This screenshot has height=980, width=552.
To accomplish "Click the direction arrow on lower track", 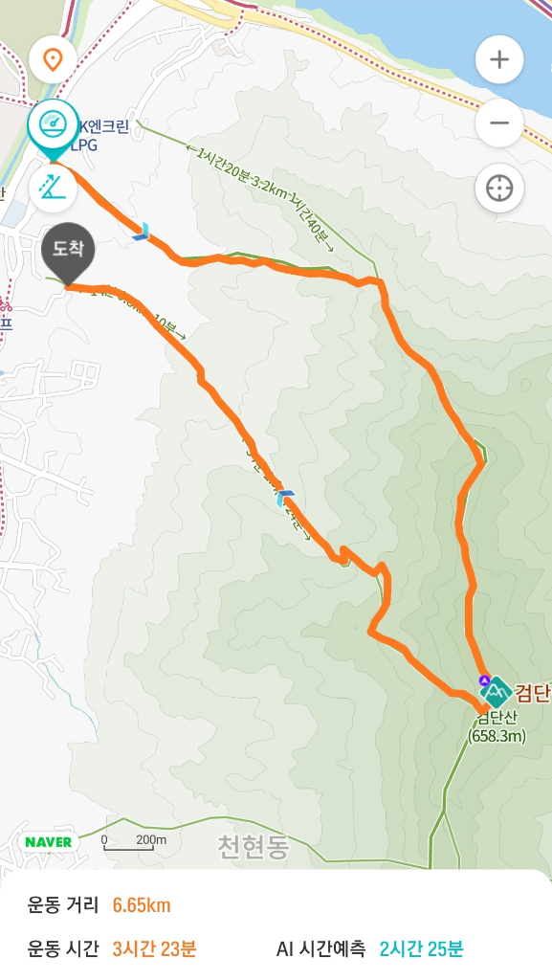I will (285, 497).
